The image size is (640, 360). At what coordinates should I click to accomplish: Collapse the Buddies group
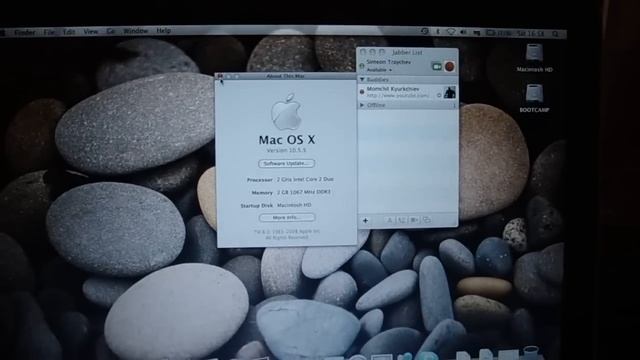click(x=362, y=79)
